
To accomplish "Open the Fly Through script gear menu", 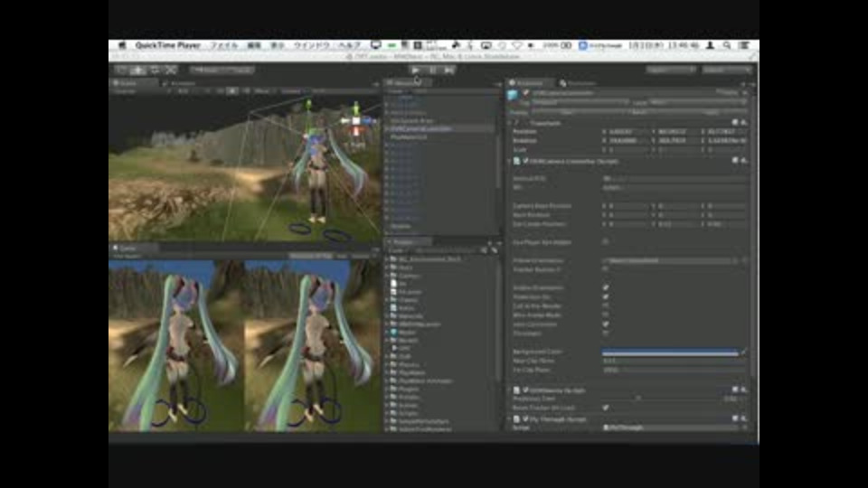I will [744, 418].
